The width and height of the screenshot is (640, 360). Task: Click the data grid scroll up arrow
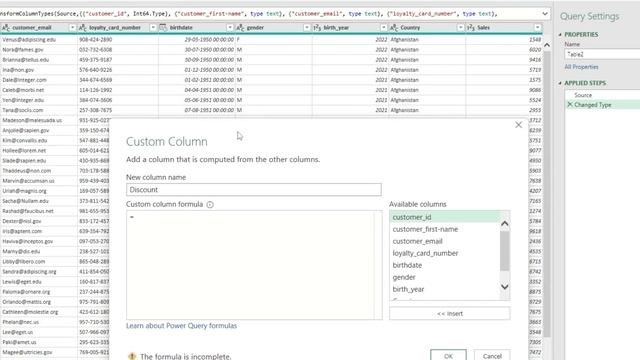pyautogui.click(x=547, y=45)
